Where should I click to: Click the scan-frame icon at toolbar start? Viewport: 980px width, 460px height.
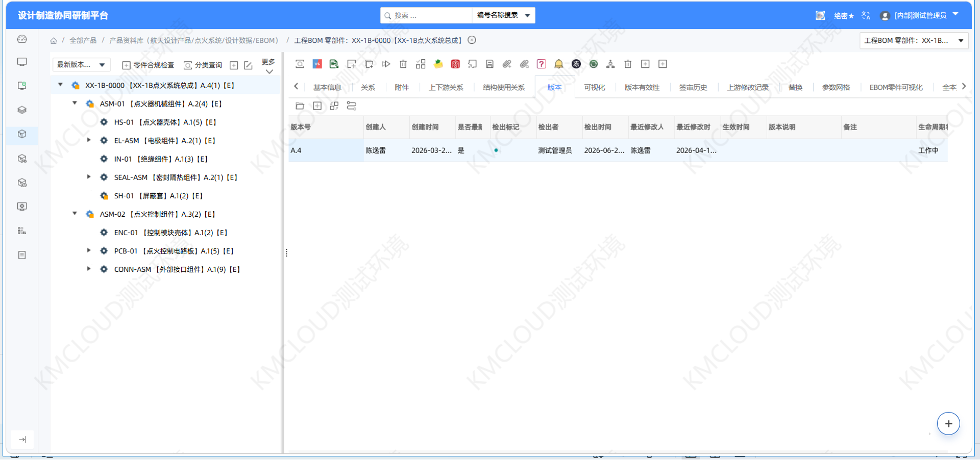pyautogui.click(x=300, y=64)
